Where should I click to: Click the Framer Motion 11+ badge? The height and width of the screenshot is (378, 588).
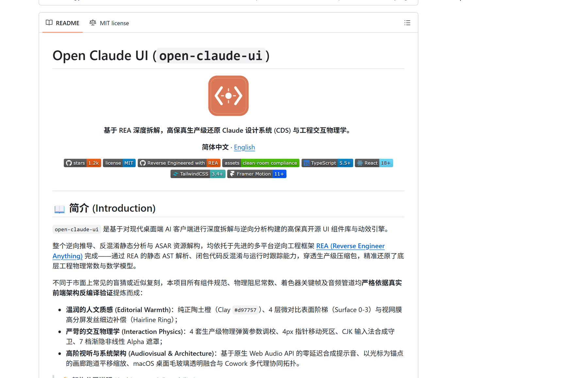click(257, 174)
